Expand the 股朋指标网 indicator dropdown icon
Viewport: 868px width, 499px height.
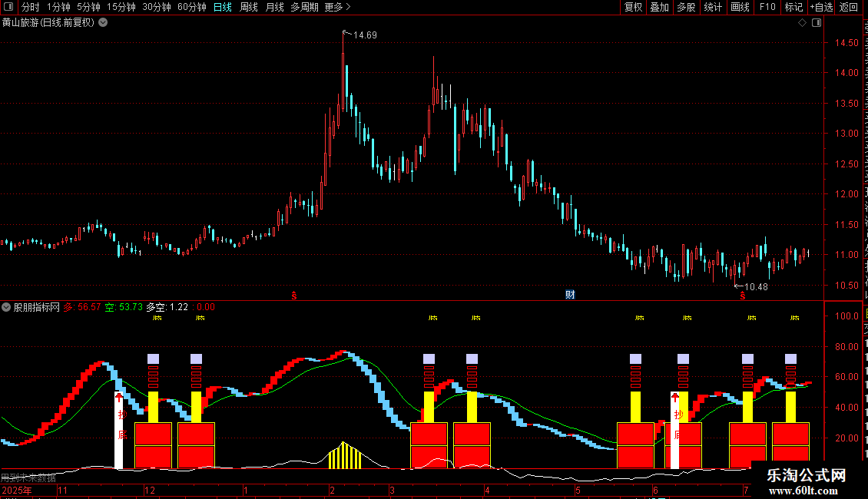[6, 307]
